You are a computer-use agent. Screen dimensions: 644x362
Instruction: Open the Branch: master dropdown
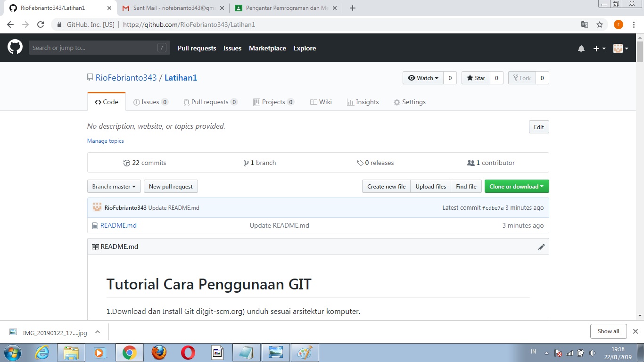(x=114, y=186)
